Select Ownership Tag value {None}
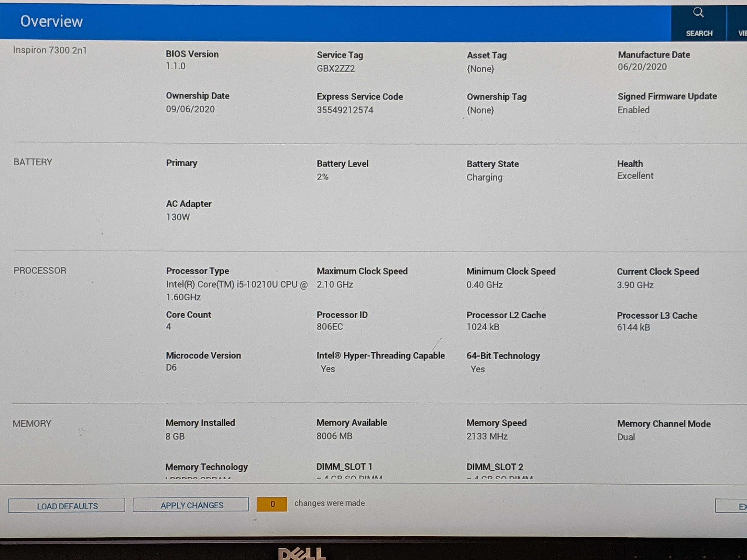747x560 pixels. pos(480,110)
